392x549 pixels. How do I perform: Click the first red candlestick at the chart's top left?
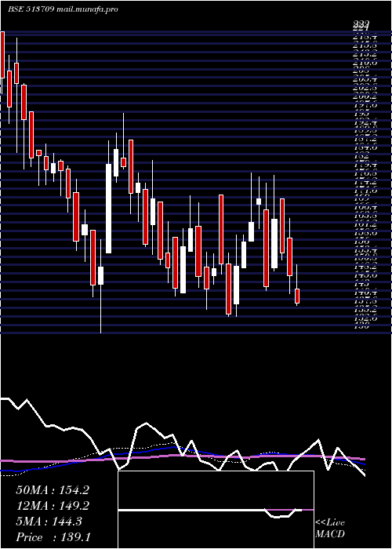coord(2,55)
